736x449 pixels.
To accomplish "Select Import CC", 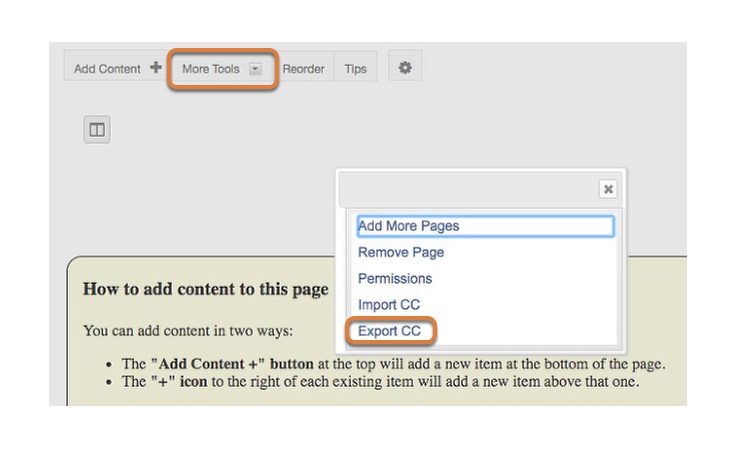I will pyautogui.click(x=389, y=305).
